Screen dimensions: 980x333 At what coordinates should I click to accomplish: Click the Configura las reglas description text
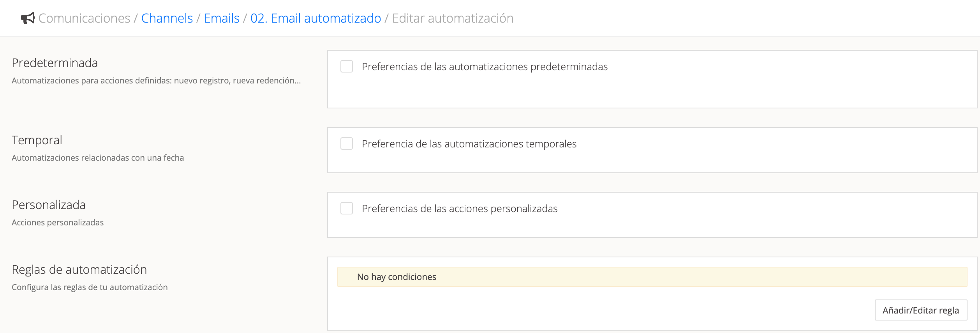pyautogui.click(x=90, y=287)
